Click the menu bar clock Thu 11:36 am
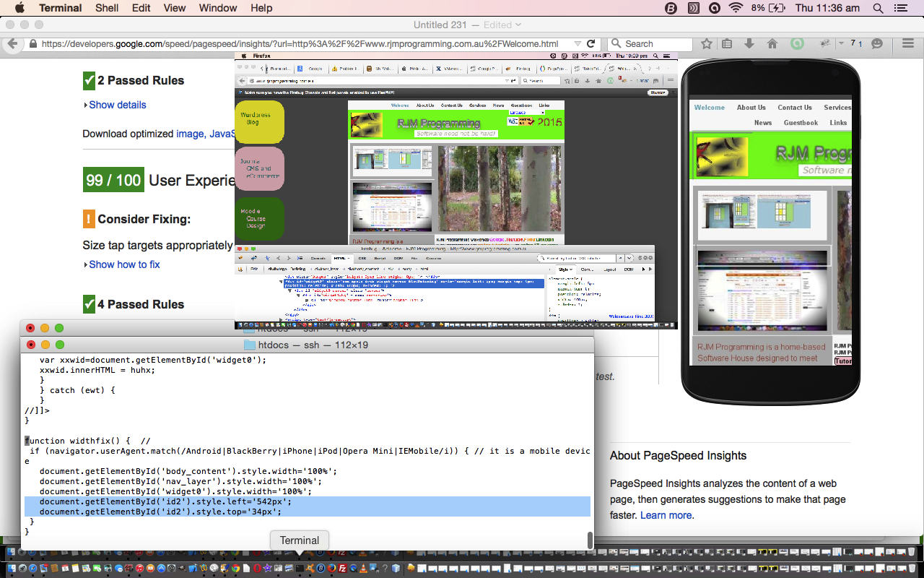Viewport: 924px width, 578px height. 827,8
